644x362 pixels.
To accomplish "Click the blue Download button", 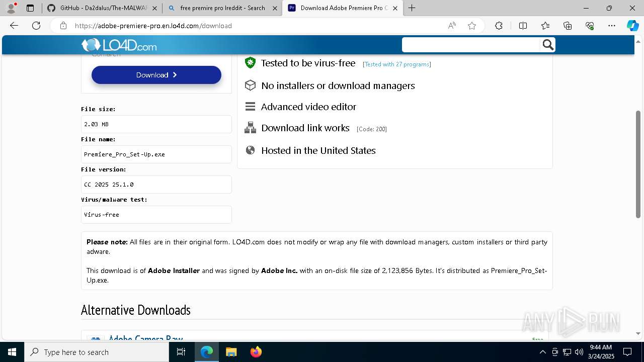I will 156,75.
